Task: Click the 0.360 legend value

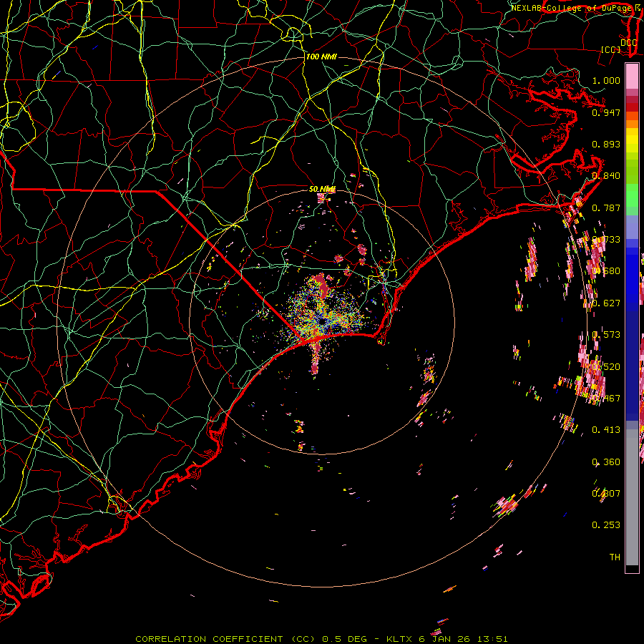Action: point(606,462)
